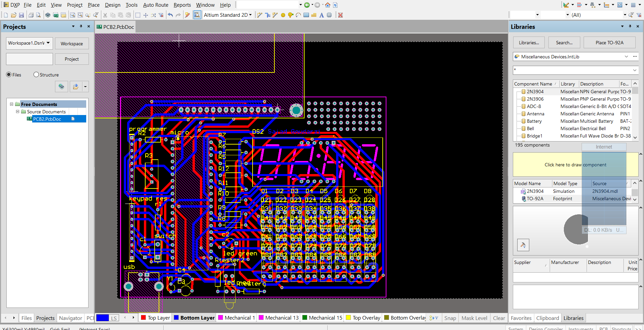Open the Libraries panel options arrow

622,26
